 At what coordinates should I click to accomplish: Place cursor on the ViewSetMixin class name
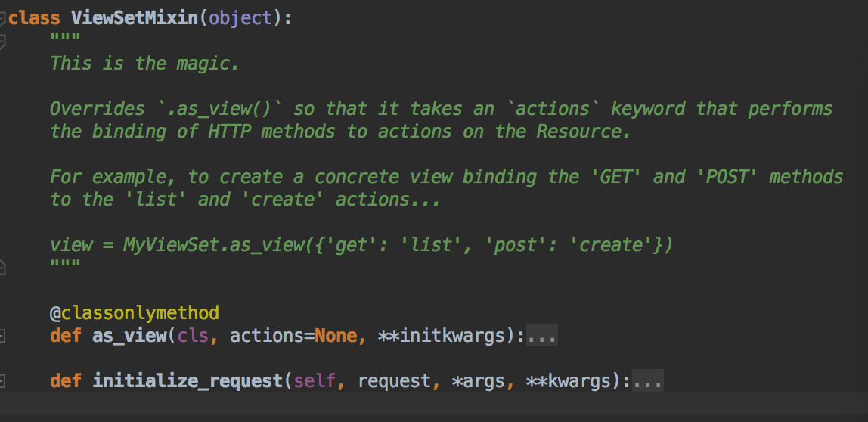click(x=135, y=18)
